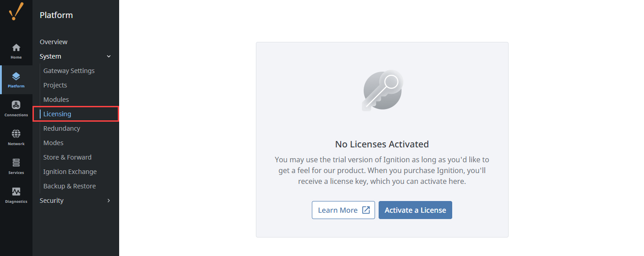Open the Modules page

(56, 100)
